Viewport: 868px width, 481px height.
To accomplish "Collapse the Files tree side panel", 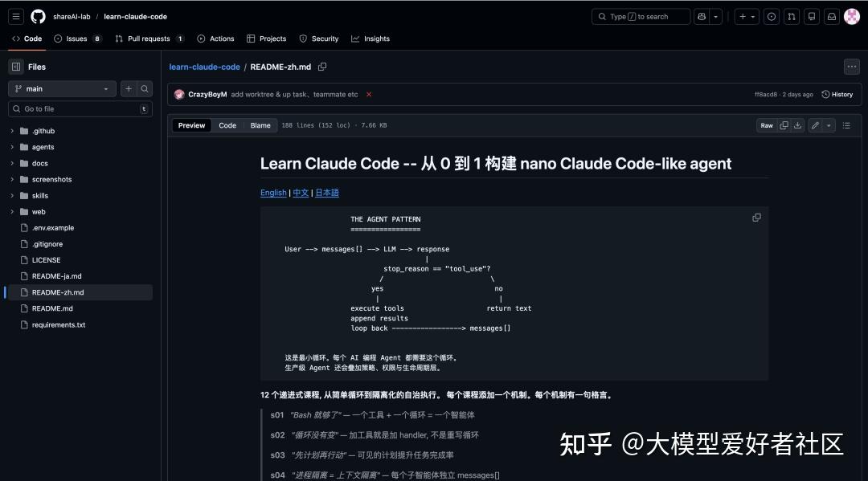I will (x=16, y=67).
